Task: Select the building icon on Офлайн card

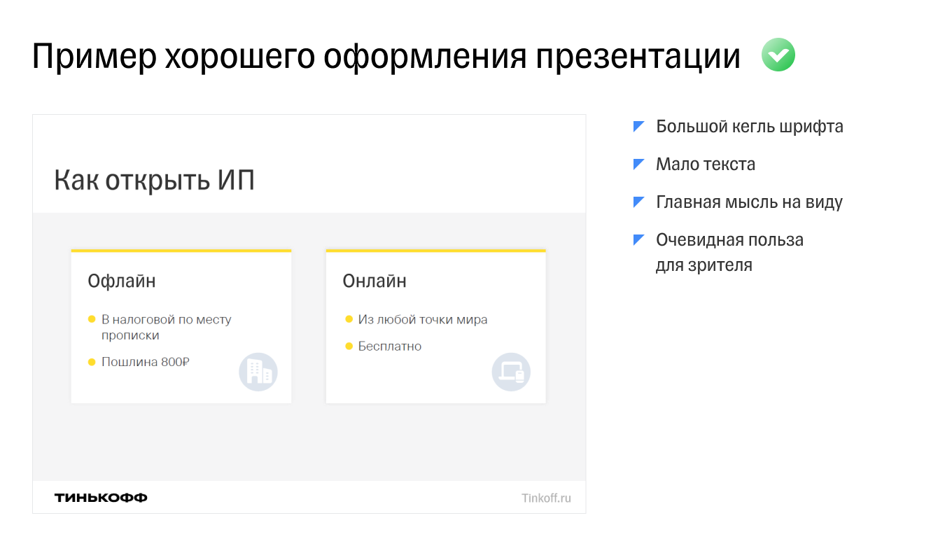Action: tap(258, 372)
